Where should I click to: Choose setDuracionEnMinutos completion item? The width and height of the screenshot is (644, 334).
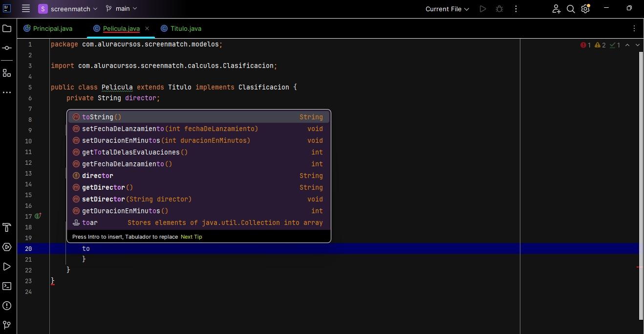pos(199,140)
